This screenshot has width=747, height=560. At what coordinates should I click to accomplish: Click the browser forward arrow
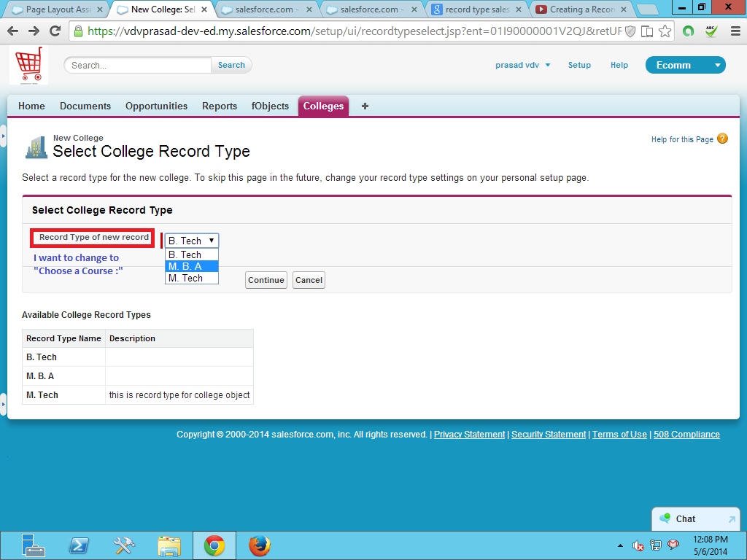coord(34,31)
